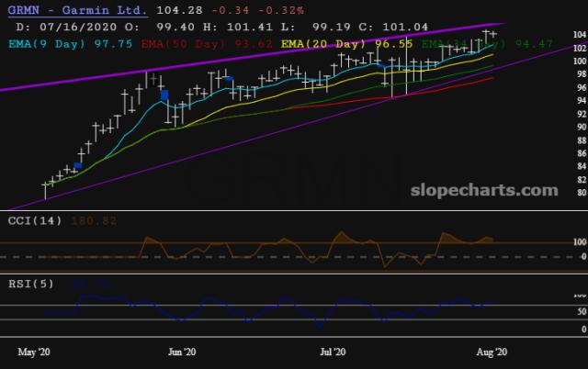The image size is (588, 369).
Task: Click the RSI(5) indicator label
Action: pos(31,284)
